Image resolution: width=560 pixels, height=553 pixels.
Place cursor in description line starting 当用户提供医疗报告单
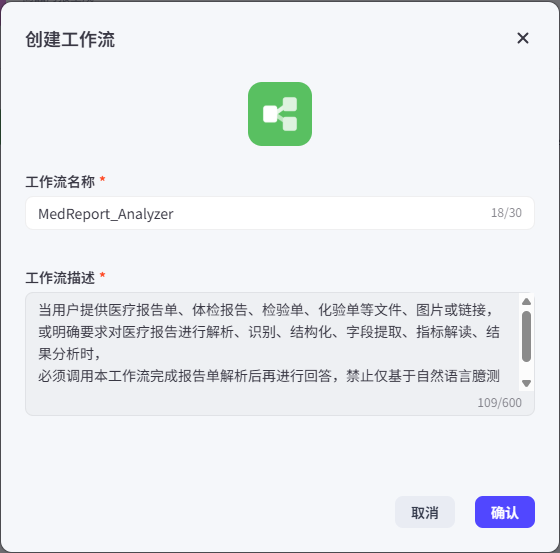[x=265, y=310]
